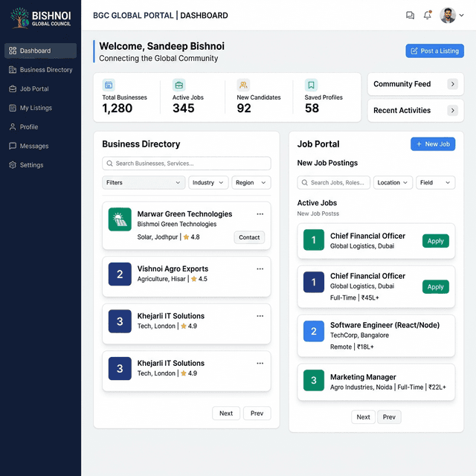The width and height of the screenshot is (476, 476).
Task: Click the Saved Profiles bookmark icon
Action: click(311, 85)
